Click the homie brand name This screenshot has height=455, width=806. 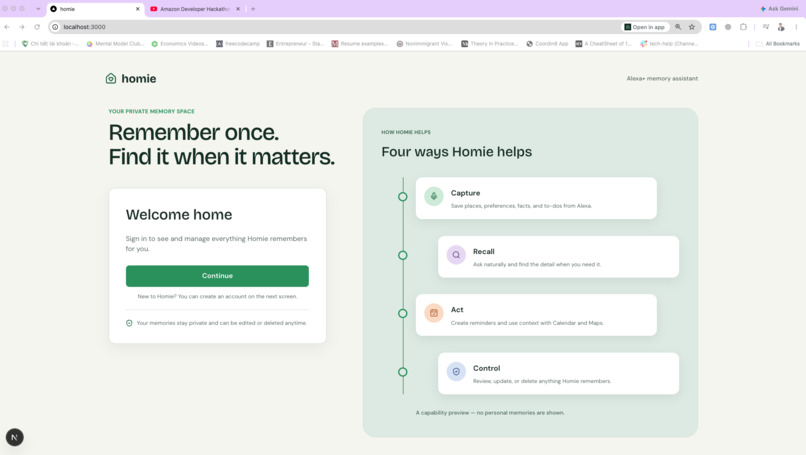(x=139, y=79)
